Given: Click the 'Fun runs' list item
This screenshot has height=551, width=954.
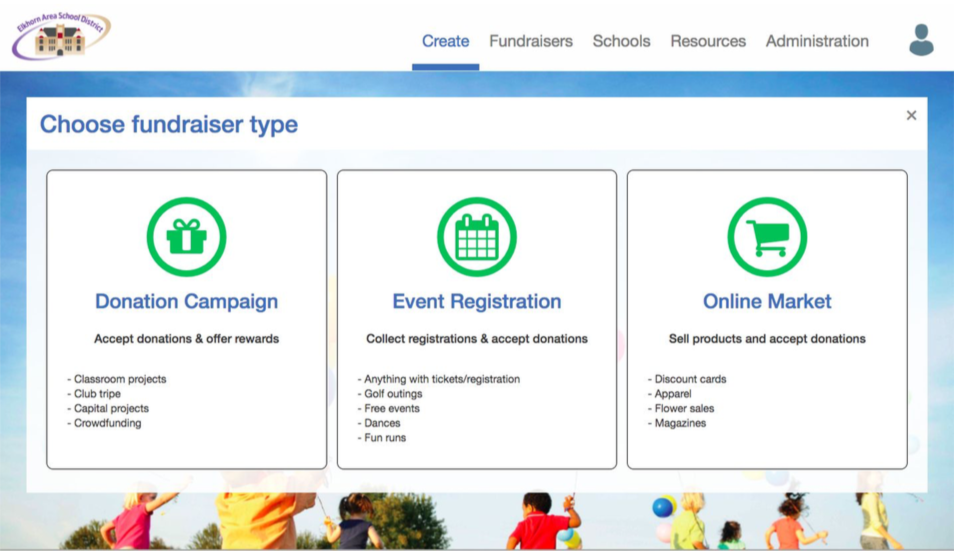Looking at the screenshot, I should 381,437.
